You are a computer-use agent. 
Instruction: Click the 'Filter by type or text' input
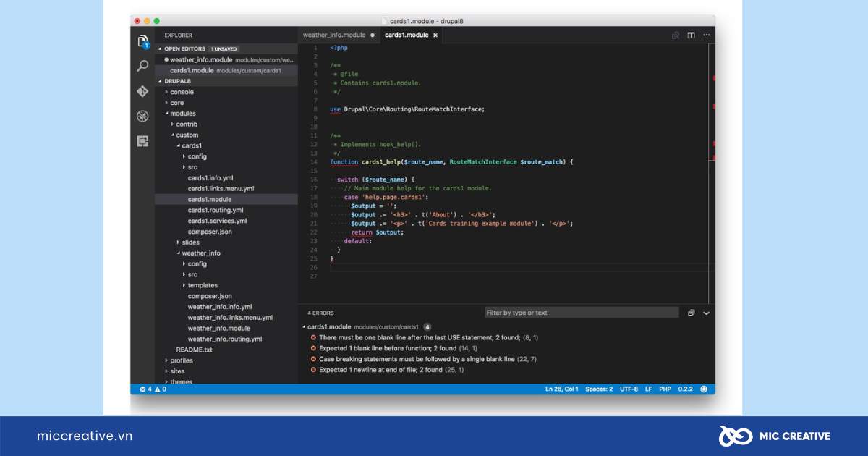pos(582,313)
